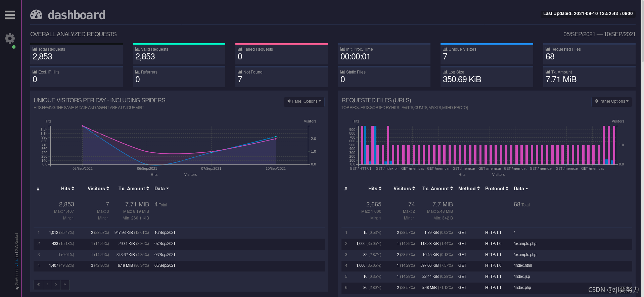The width and height of the screenshot is (644, 297).
Task: Sort requested files by Data column
Action: coord(521,189)
